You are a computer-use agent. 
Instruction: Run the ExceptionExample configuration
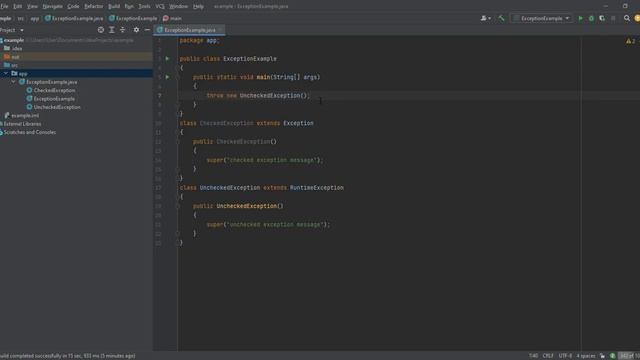click(580, 18)
